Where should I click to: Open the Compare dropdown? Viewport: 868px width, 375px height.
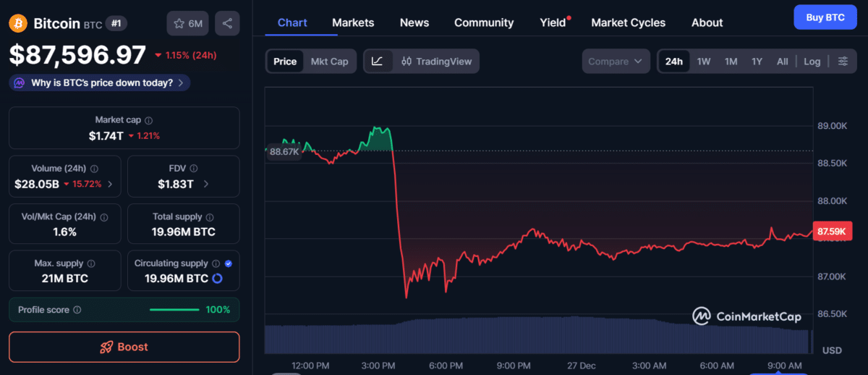615,62
